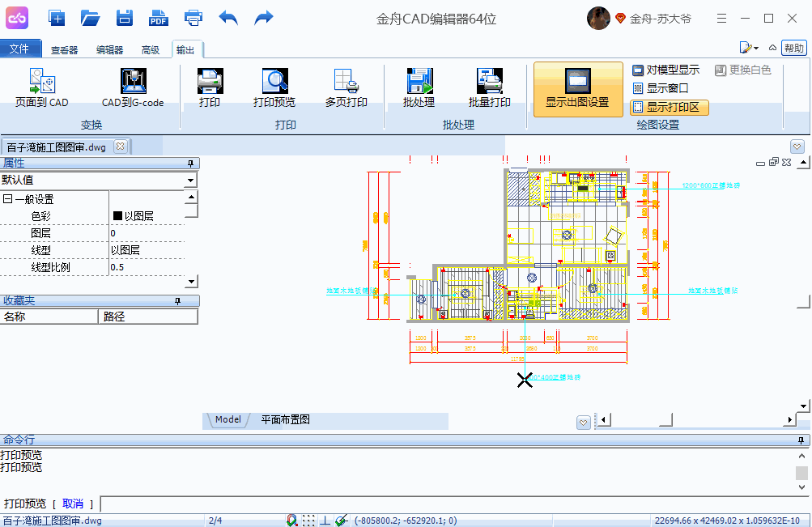The width and height of the screenshot is (812, 527).
Task: Toggle the 显示出图设置 button
Action: click(x=577, y=89)
